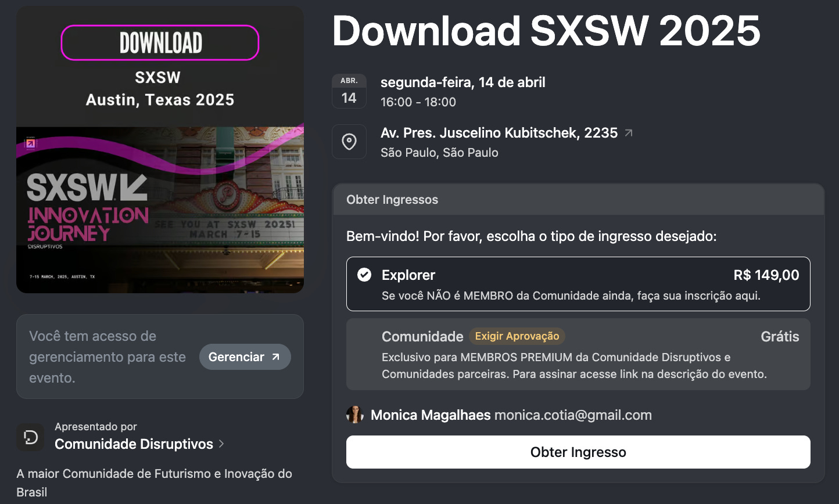Screen dimensions: 839x504
Task: Choose the Comunidade free ticket option
Action: click(578, 354)
